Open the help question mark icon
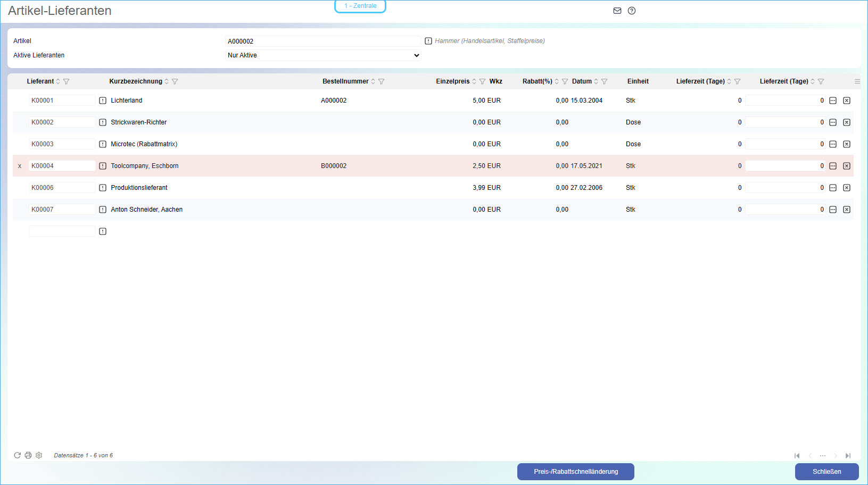This screenshot has height=485, width=868. tap(632, 11)
